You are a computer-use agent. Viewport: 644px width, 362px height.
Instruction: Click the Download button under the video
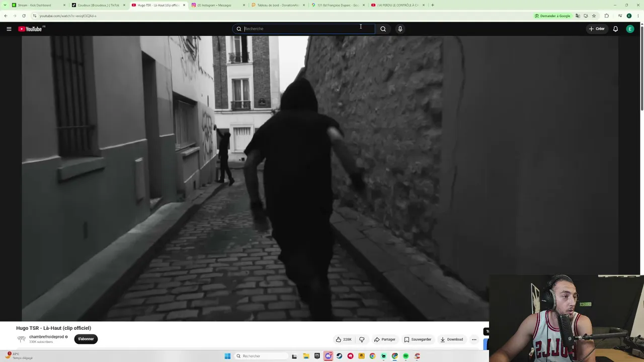point(452,339)
